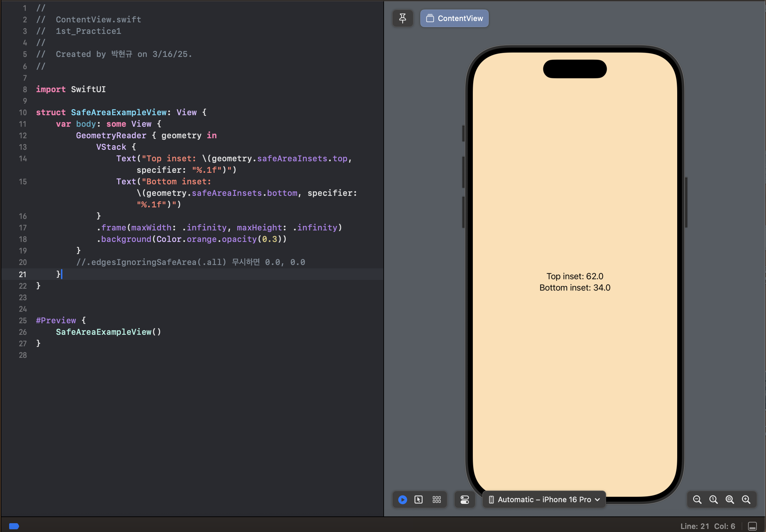Start the live preview with the play icon

pos(402,499)
